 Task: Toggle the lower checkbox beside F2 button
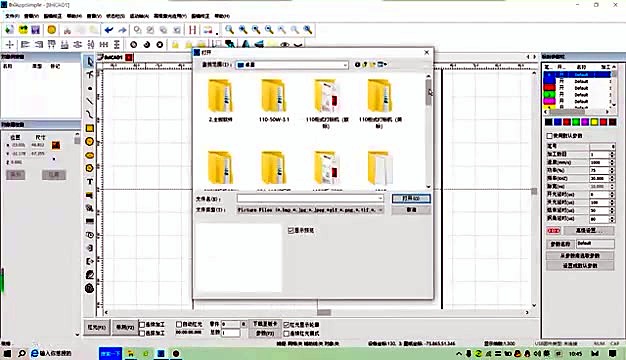click(x=142, y=333)
